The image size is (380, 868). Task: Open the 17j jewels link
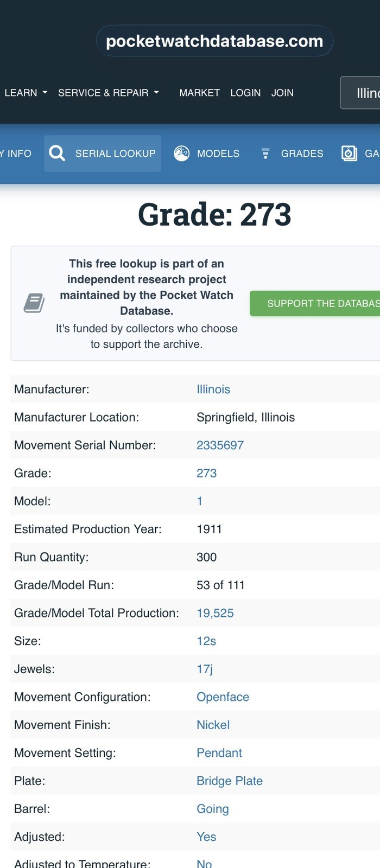click(205, 669)
